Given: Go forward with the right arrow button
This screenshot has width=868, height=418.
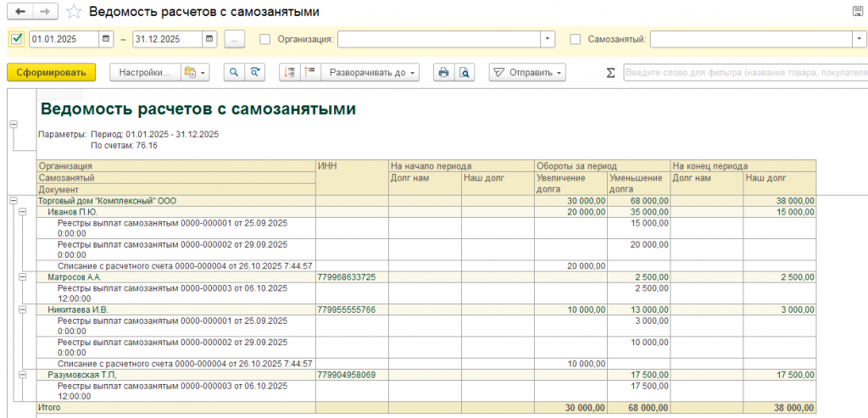Looking at the screenshot, I should 46,12.
